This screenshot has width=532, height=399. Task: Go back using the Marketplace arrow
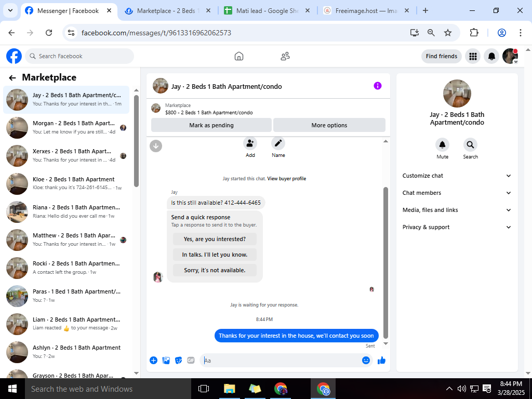[x=12, y=78]
